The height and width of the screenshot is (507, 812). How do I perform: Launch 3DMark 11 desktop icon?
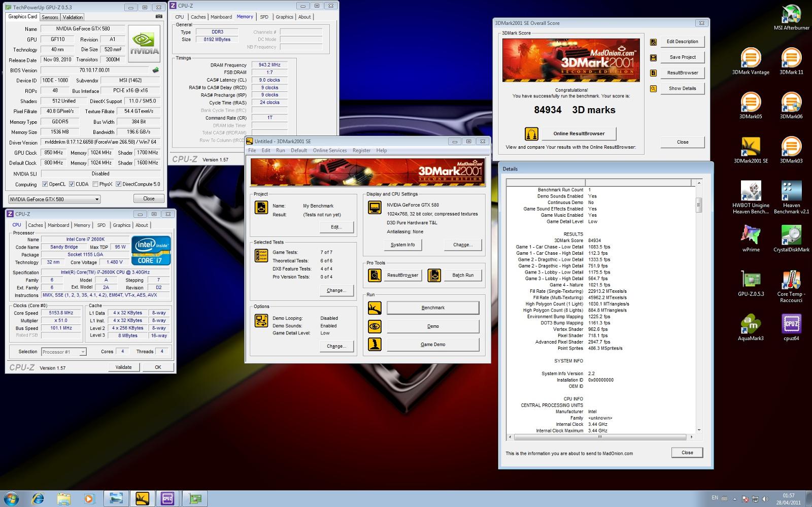pos(791,61)
